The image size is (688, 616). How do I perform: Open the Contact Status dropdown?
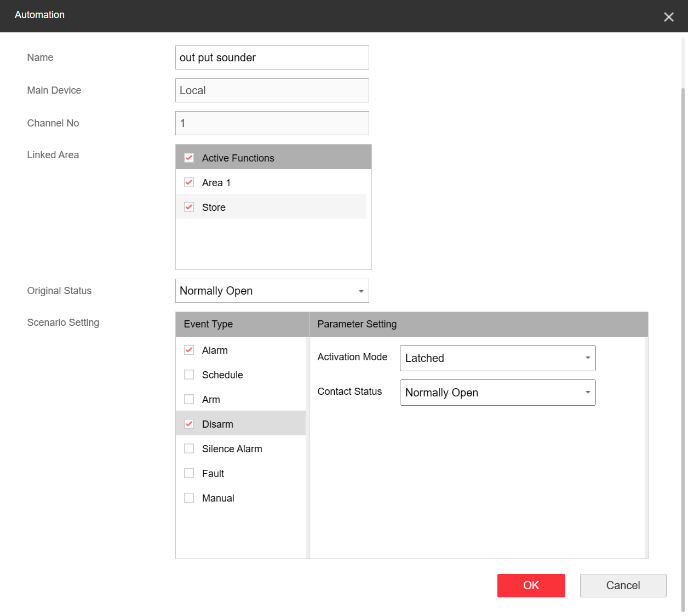[497, 393]
